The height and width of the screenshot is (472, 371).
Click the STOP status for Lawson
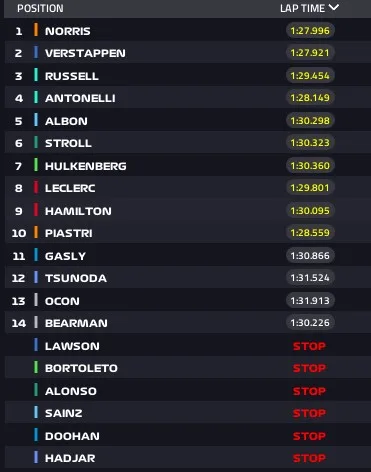[x=309, y=346]
